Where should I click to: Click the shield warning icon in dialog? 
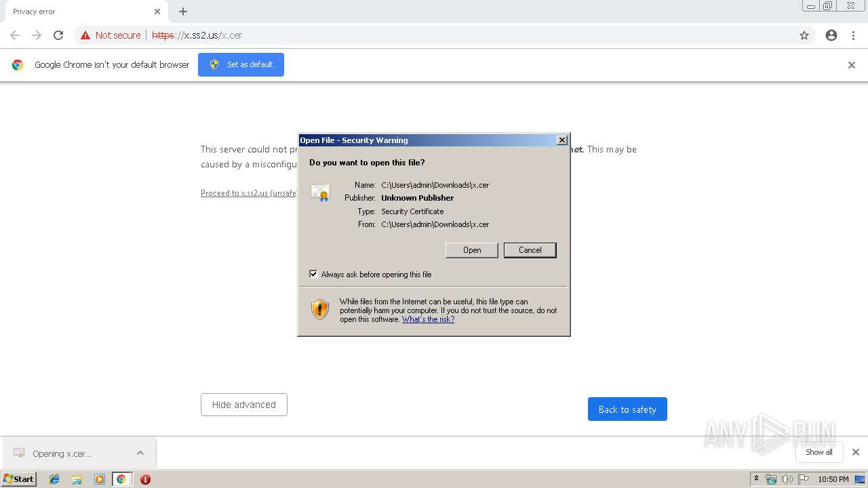pos(320,310)
